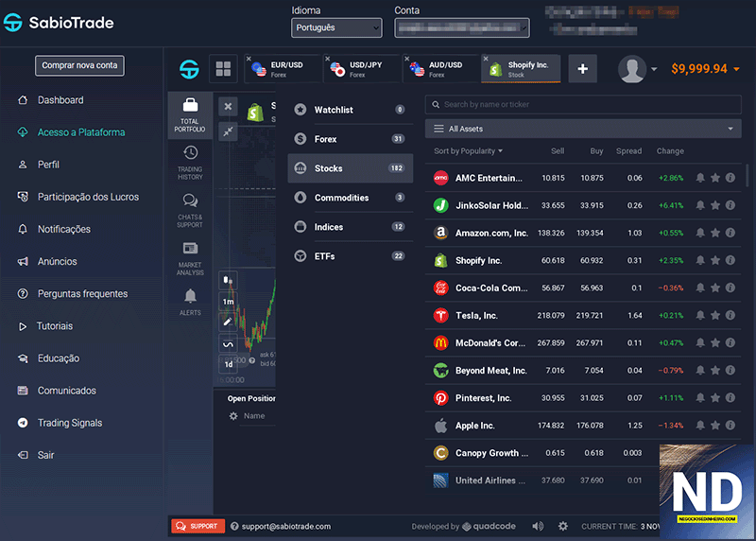Screen dimensions: 756x541
Task: Open Participação dos Lucros page
Action: click(88, 197)
